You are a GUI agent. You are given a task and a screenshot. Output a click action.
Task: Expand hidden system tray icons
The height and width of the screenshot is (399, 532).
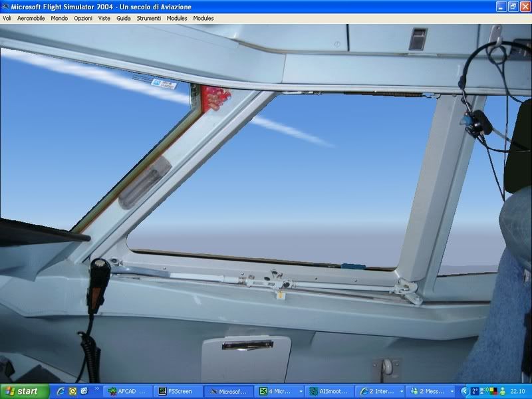point(464,391)
